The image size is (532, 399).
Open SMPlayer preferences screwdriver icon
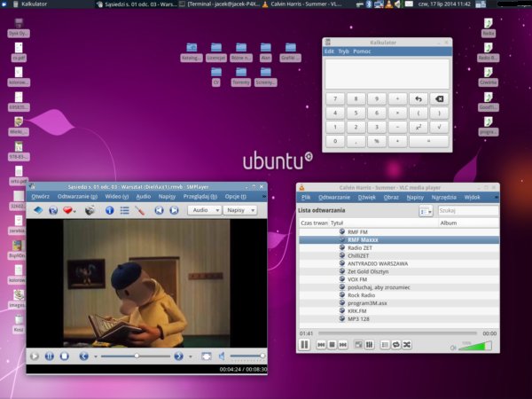(x=140, y=210)
